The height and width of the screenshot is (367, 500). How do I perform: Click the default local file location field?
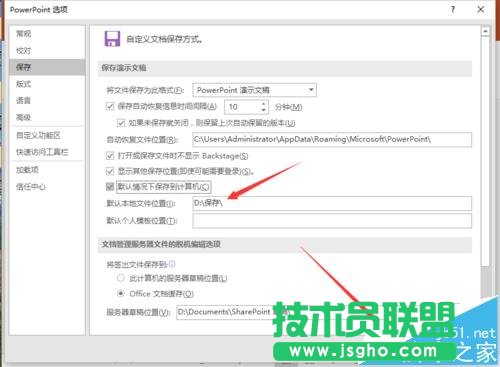(x=332, y=203)
